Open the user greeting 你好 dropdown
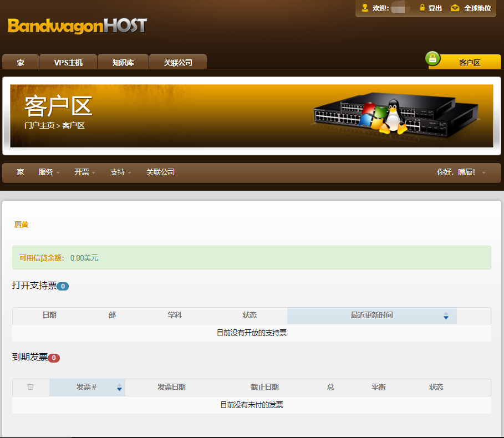This screenshot has width=504, height=438. point(461,172)
